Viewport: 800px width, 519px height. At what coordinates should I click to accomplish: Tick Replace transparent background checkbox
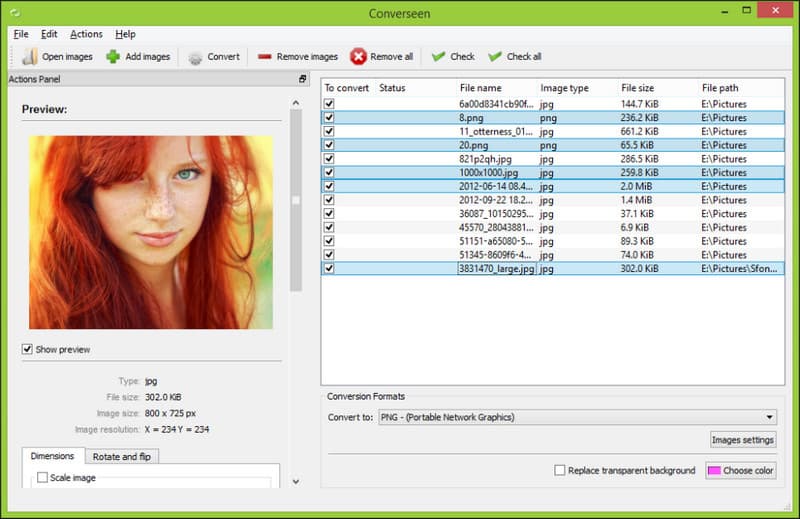(x=560, y=470)
